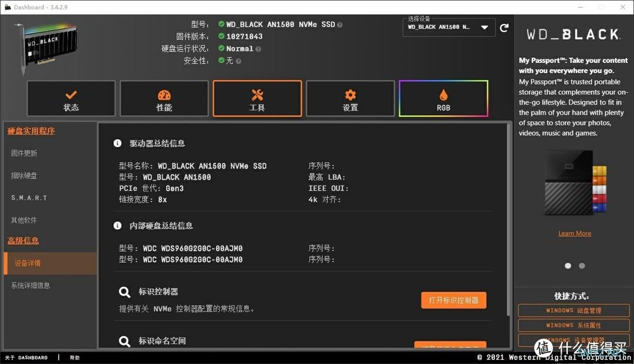Select 高级信息 section heading
This screenshot has width=634, height=364.
point(23,241)
